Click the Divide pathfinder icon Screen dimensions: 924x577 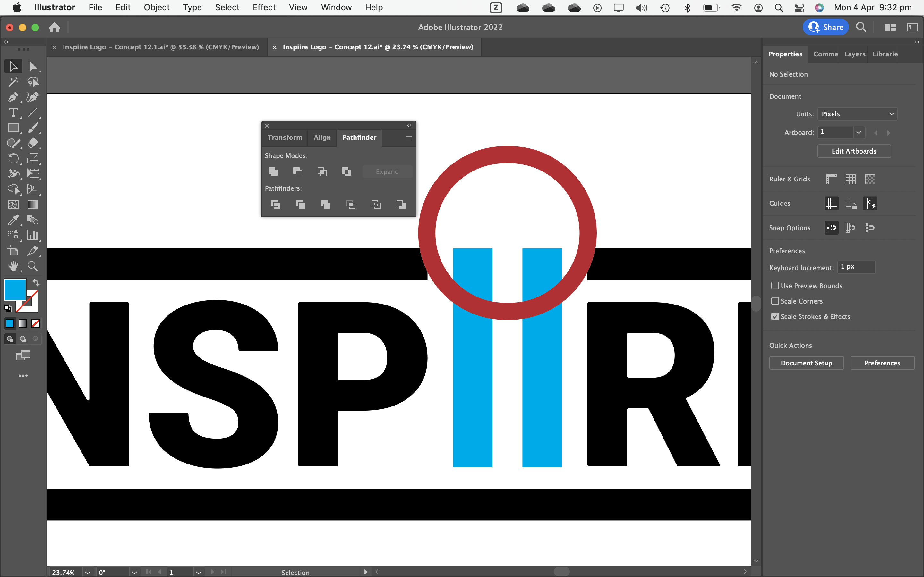(x=276, y=205)
